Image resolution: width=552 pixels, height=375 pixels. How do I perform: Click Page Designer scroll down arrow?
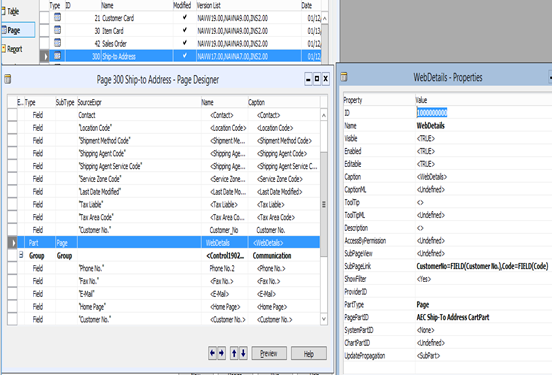(324, 319)
